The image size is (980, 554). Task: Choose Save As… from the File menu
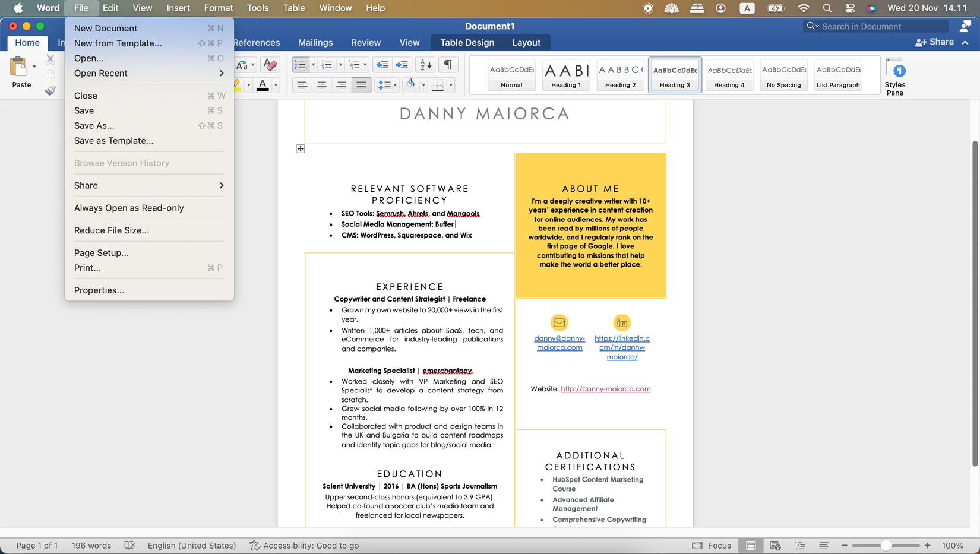94,126
